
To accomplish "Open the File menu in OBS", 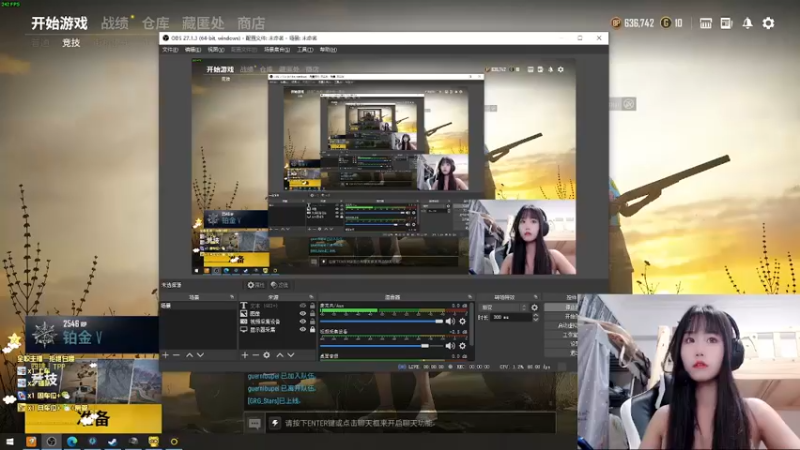I will click(170, 49).
